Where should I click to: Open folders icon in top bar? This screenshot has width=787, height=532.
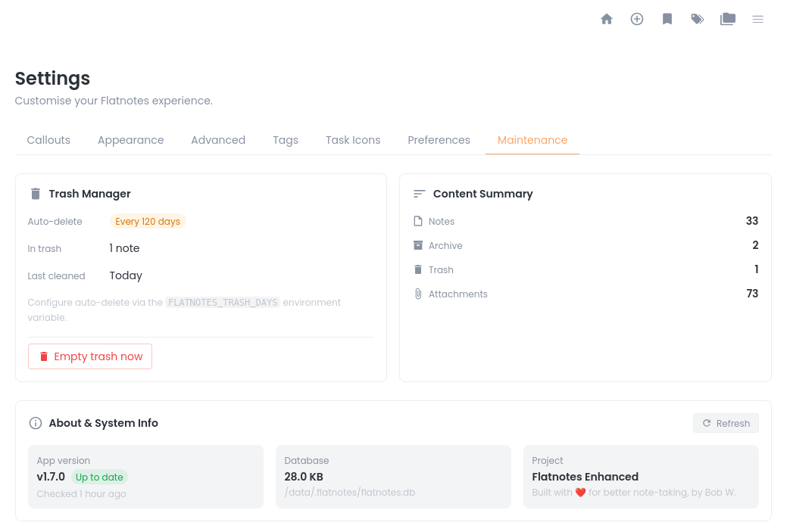(727, 19)
